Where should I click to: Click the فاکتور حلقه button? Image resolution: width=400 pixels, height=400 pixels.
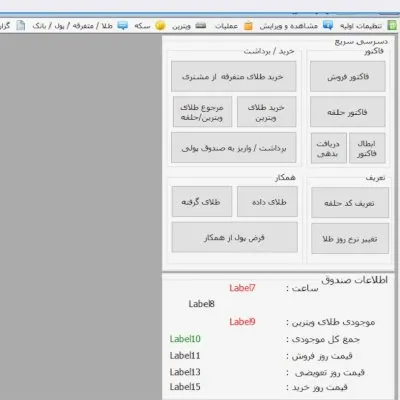[348, 112]
